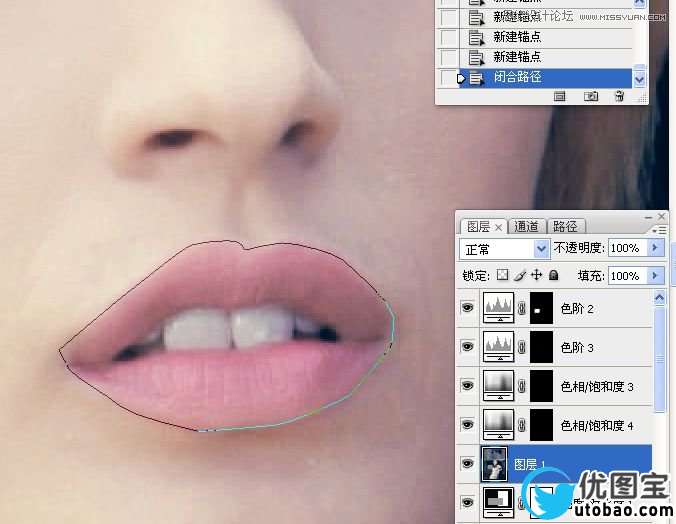Open the 不透明度 slider arrow
The height and width of the screenshot is (524, 676).
click(x=656, y=248)
